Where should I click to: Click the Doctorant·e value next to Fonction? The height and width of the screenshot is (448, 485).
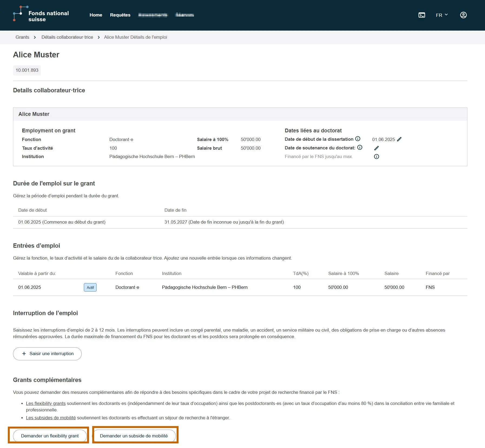point(121,140)
